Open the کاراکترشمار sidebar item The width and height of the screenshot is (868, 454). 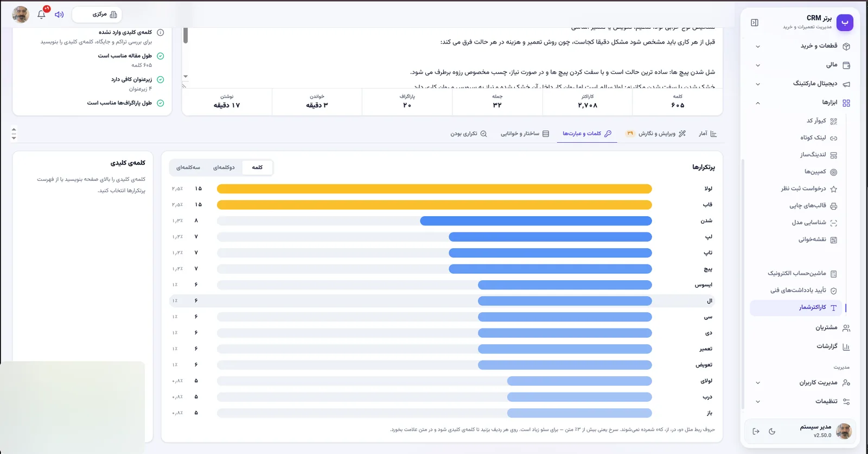796,308
